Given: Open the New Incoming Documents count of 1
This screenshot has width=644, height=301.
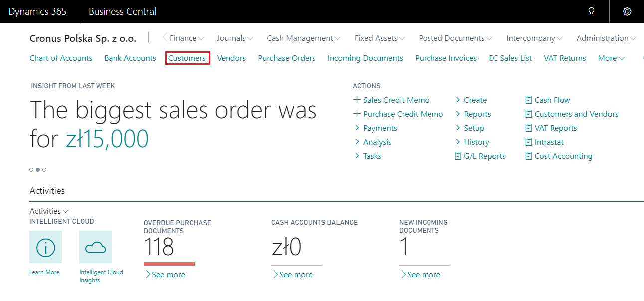Looking at the screenshot, I should [404, 247].
